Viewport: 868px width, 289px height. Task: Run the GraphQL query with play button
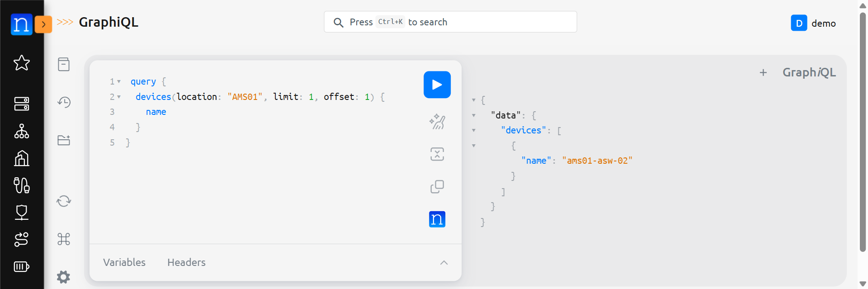437,85
